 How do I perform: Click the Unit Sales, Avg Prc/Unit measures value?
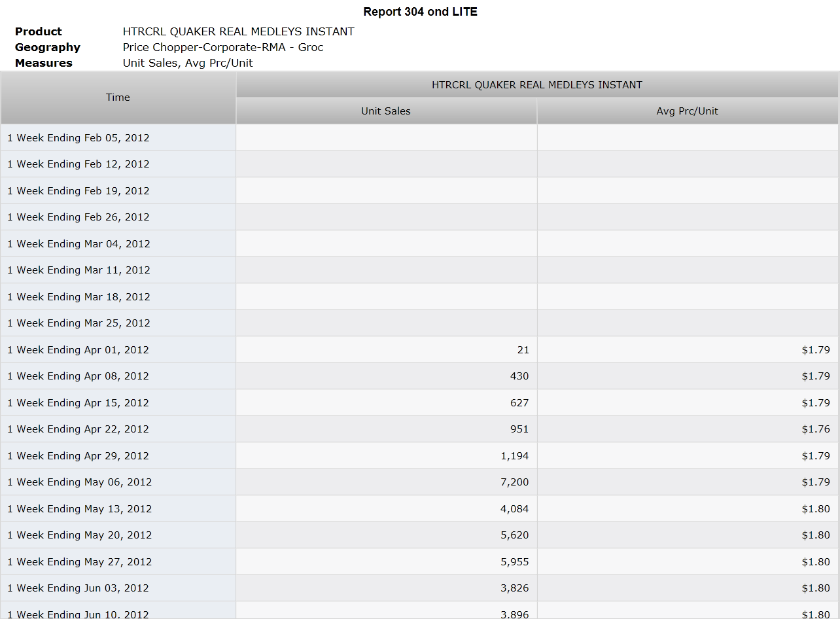pyautogui.click(x=188, y=63)
